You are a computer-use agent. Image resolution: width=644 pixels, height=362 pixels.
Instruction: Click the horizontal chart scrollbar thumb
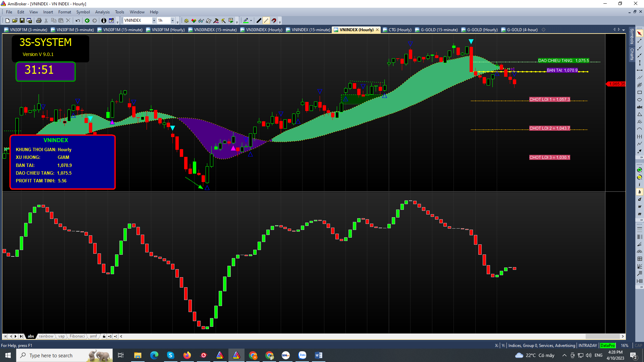click(602, 336)
